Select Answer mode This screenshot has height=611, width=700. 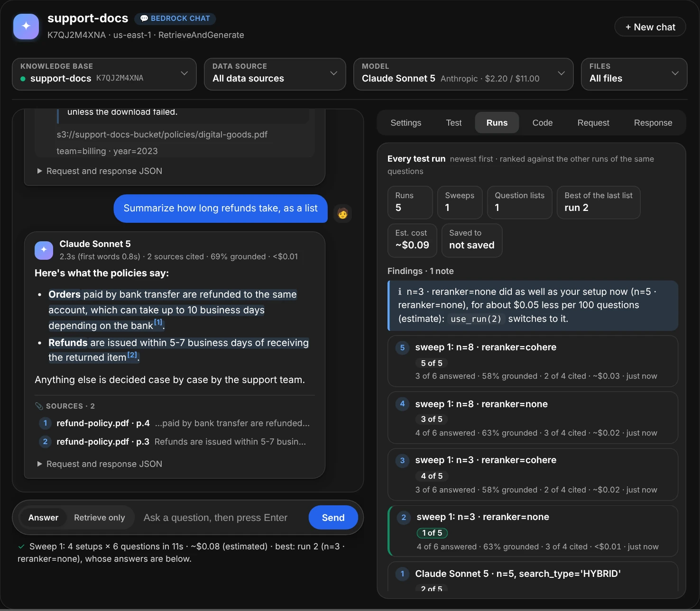43,518
